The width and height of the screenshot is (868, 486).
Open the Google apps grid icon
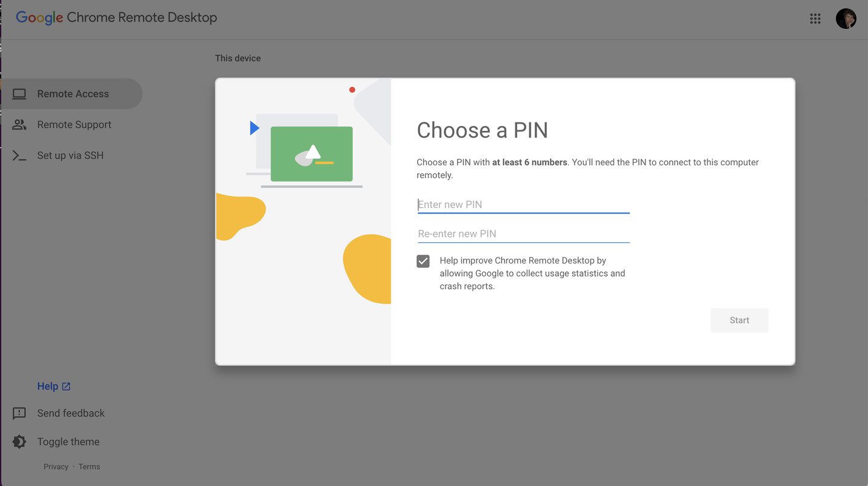815,19
